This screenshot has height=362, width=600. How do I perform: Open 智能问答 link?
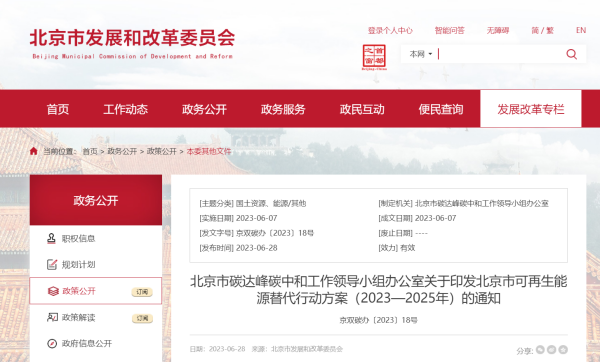(x=450, y=30)
